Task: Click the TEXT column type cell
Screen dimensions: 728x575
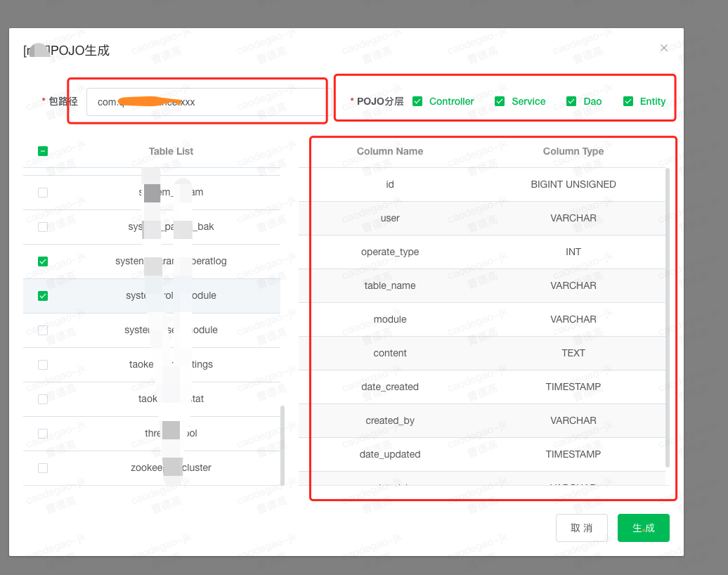Action: [573, 353]
